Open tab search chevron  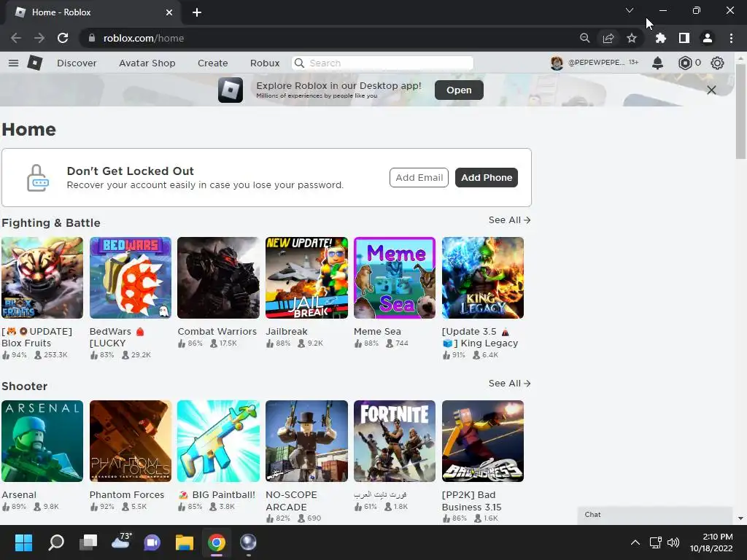(x=630, y=10)
